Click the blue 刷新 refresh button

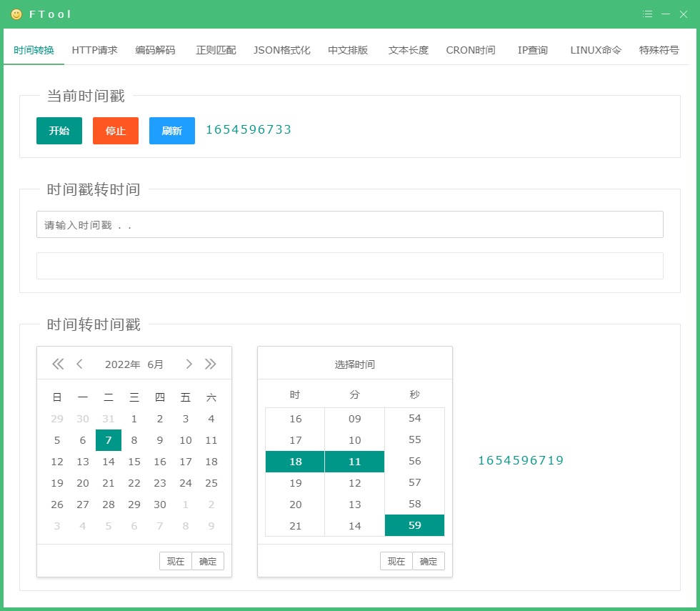pos(171,131)
